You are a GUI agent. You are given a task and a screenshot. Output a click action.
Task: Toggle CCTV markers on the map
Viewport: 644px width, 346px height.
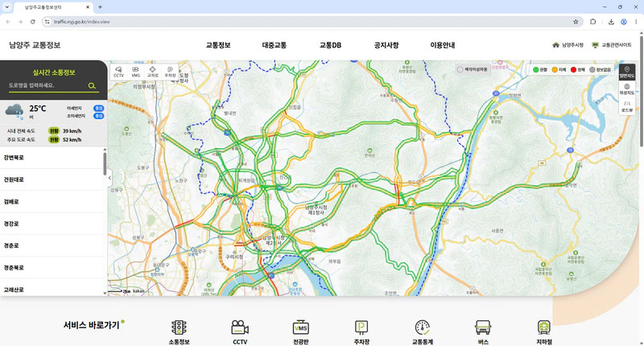point(118,72)
